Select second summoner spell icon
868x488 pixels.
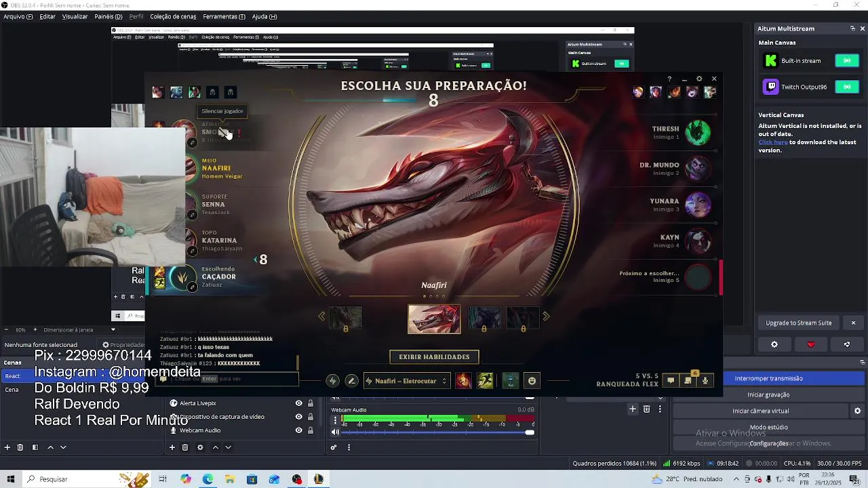[x=485, y=381]
